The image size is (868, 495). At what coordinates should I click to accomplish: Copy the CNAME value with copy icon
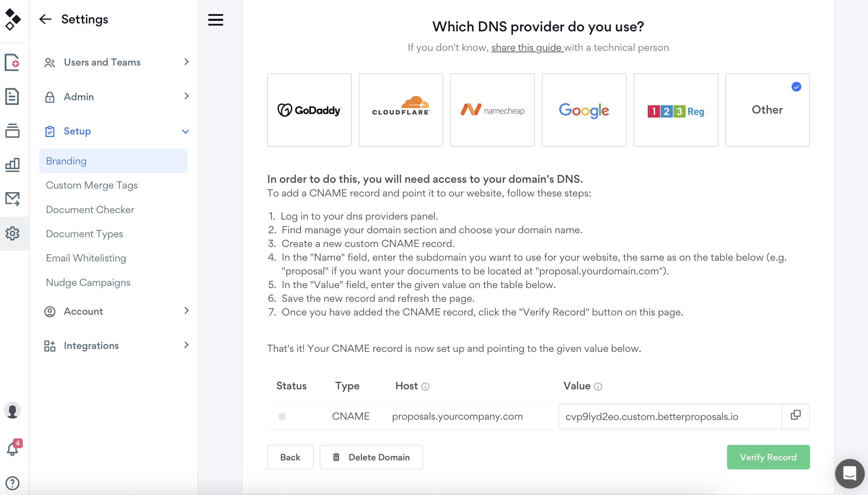click(x=796, y=415)
